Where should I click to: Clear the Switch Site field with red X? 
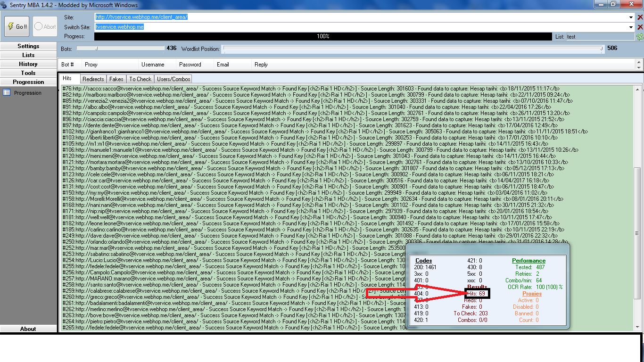(x=640, y=27)
